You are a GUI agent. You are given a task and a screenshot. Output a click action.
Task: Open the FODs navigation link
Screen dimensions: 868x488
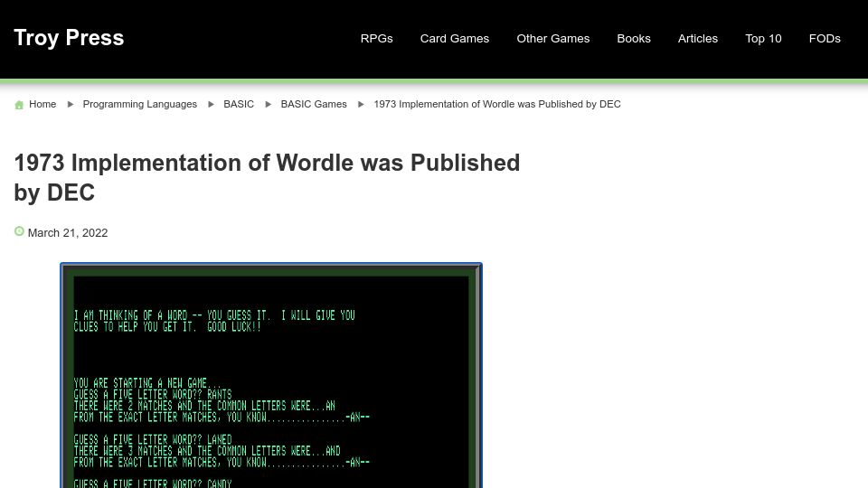coord(825,39)
